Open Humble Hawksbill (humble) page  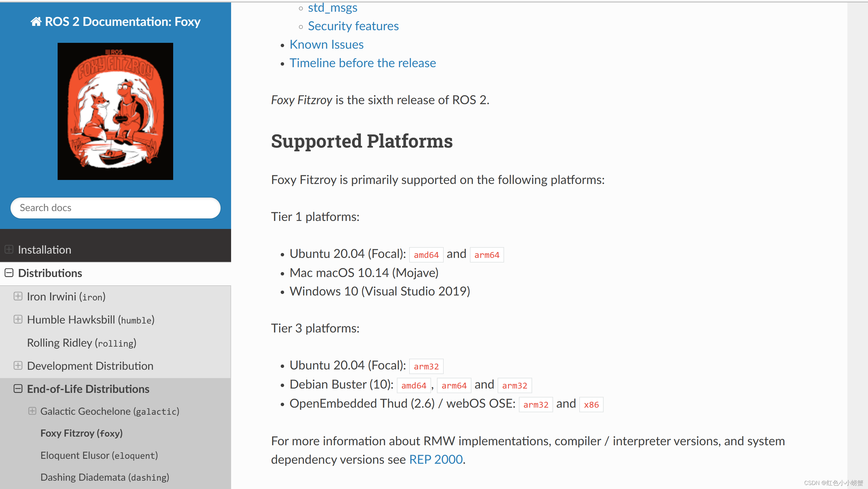91,320
